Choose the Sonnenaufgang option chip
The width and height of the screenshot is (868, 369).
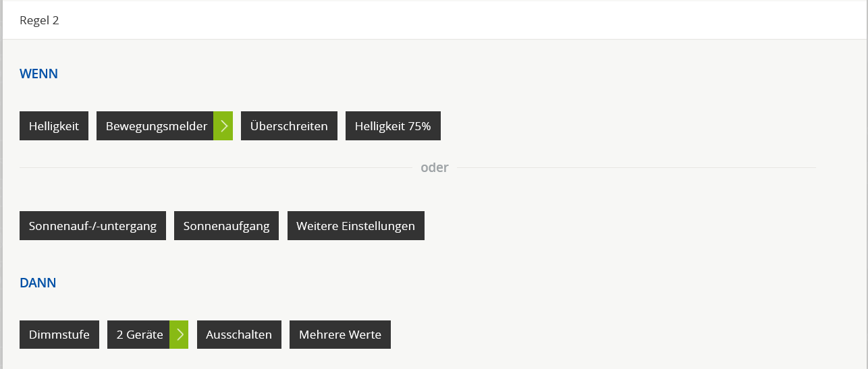(x=226, y=226)
